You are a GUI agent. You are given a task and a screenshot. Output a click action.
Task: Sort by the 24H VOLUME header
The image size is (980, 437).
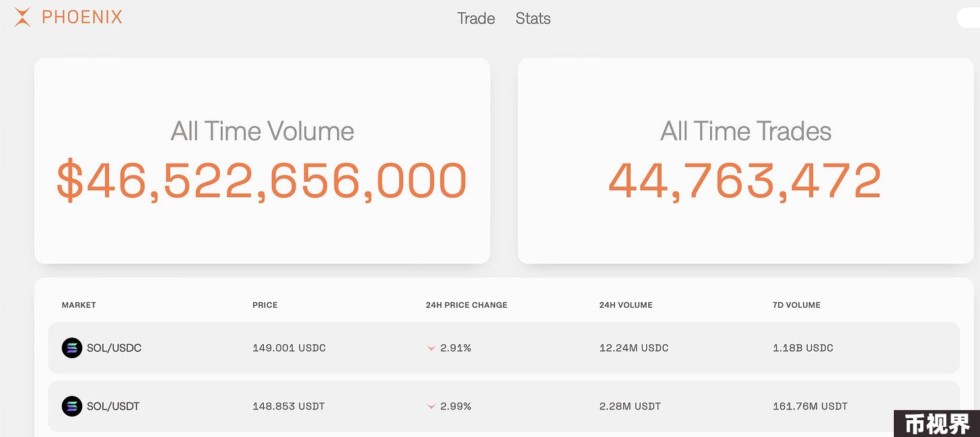[x=626, y=305]
